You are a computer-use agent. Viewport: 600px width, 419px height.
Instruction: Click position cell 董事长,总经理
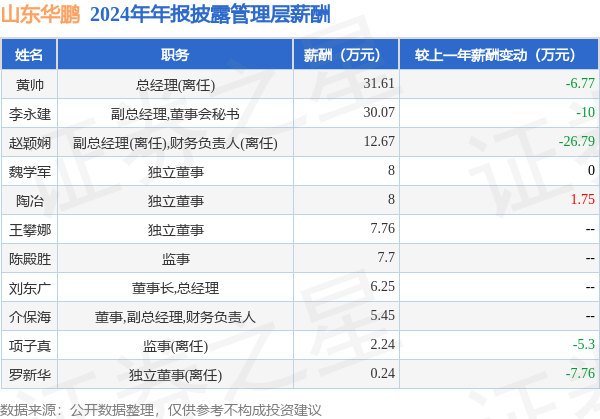point(175,288)
